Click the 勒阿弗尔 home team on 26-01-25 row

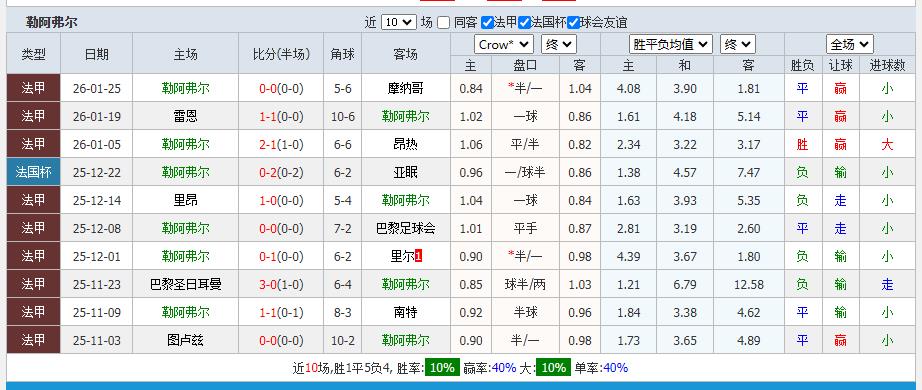pos(185,88)
